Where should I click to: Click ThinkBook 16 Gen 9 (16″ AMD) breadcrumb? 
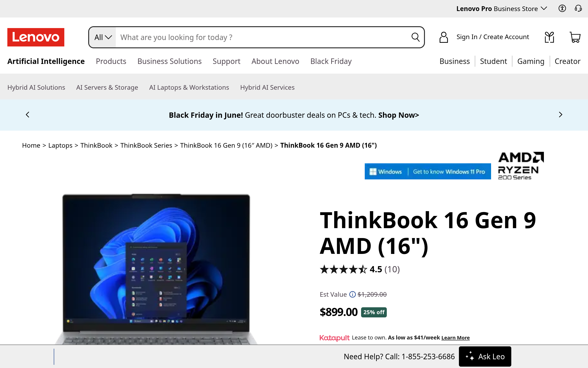[x=226, y=145]
